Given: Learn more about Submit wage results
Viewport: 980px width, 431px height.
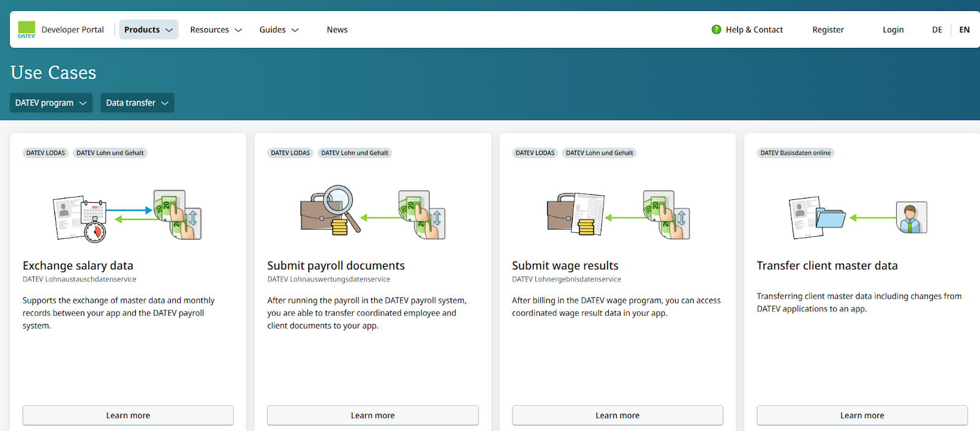Looking at the screenshot, I should pos(617,415).
